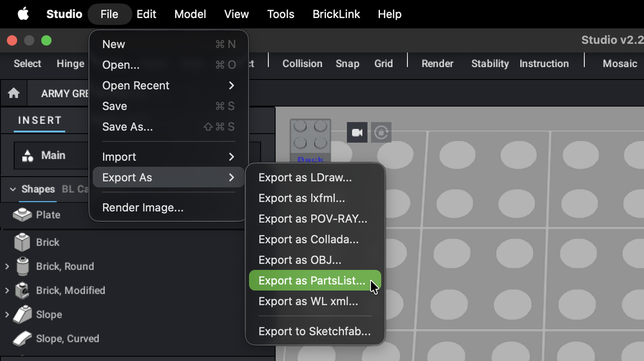Select Export as PartsList...
Screen dimensions: 644x361
pos(315,280)
